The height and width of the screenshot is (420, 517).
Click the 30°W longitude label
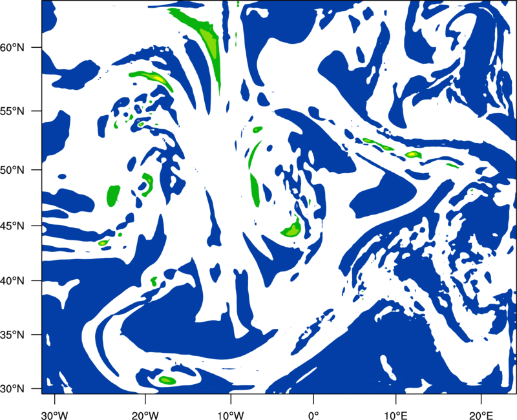point(55,415)
